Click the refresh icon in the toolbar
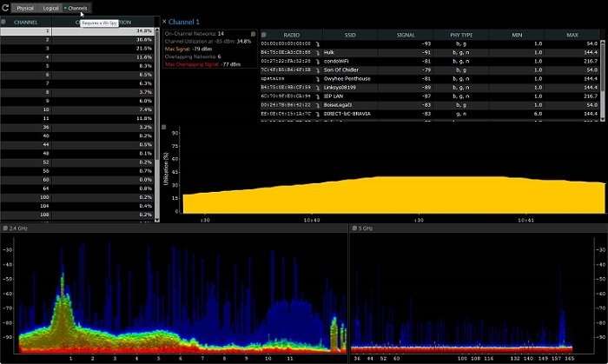Screen dimensions: 608x364 [x=6, y=8]
